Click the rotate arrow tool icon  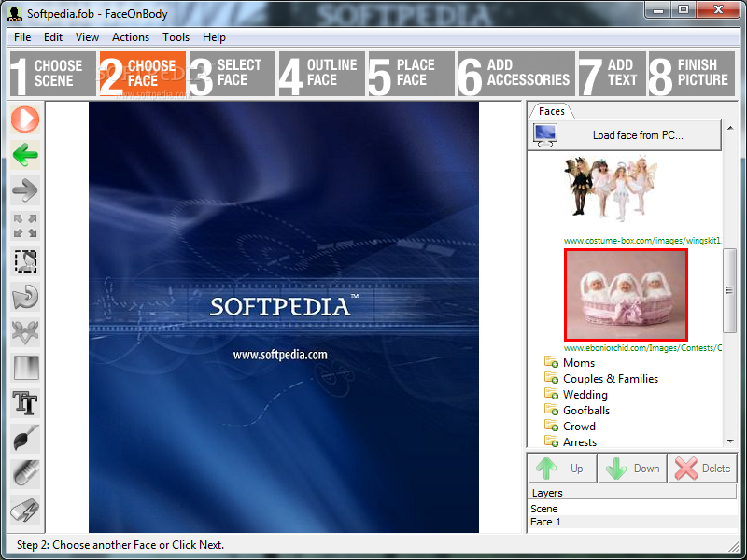click(x=25, y=297)
